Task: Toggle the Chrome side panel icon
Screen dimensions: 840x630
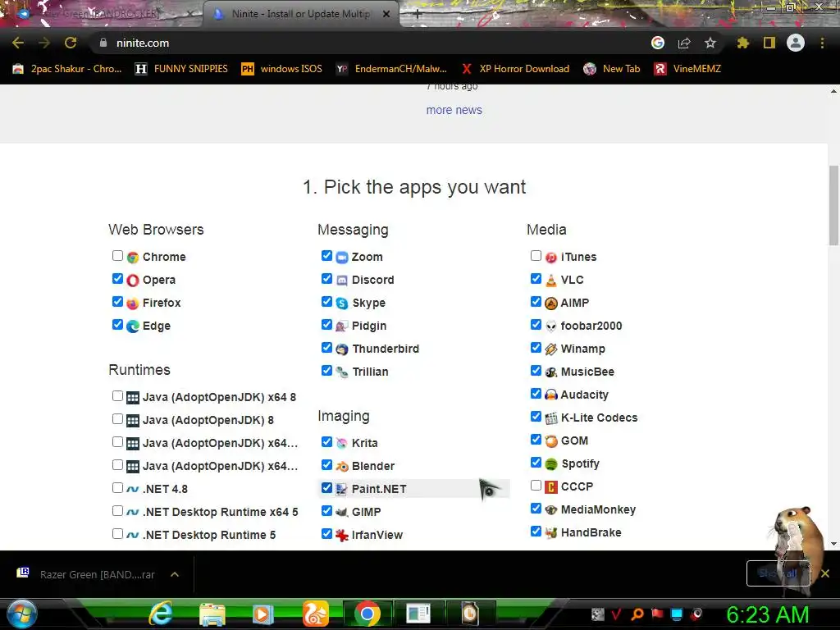Action: click(769, 43)
